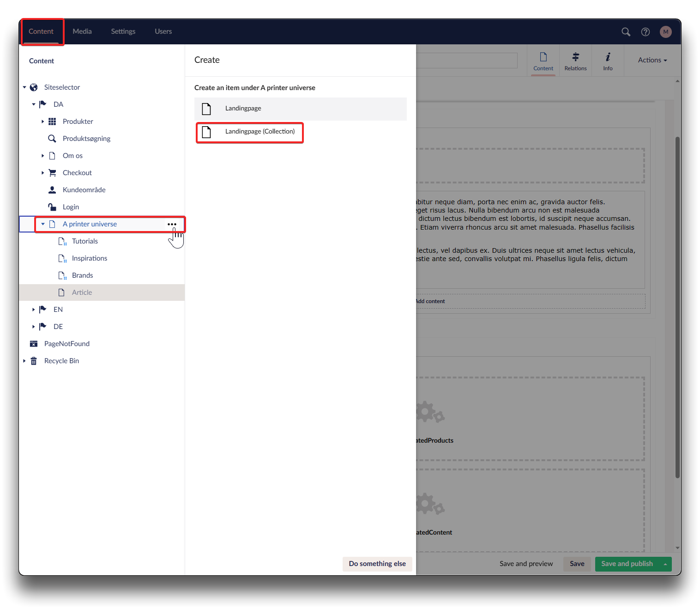Open the help question mark icon
700x609 pixels.
click(646, 32)
